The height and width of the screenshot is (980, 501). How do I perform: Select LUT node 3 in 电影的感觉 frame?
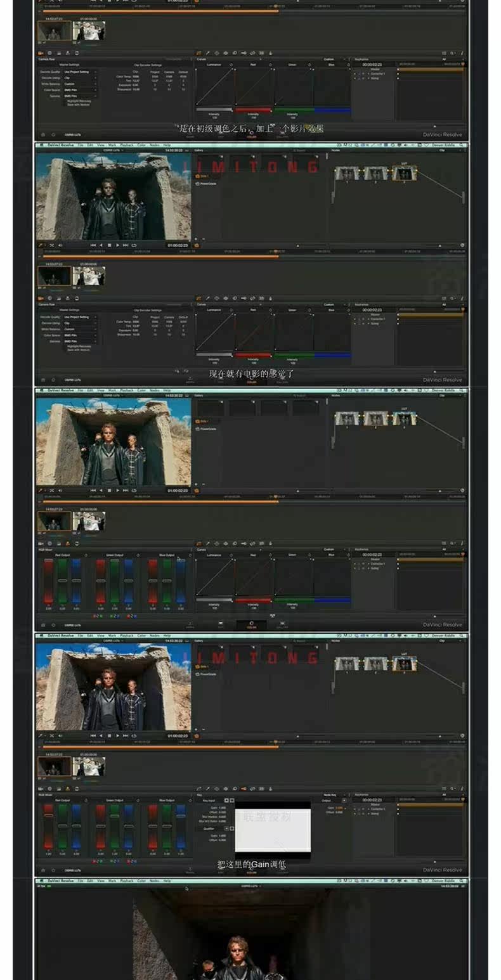404,172
